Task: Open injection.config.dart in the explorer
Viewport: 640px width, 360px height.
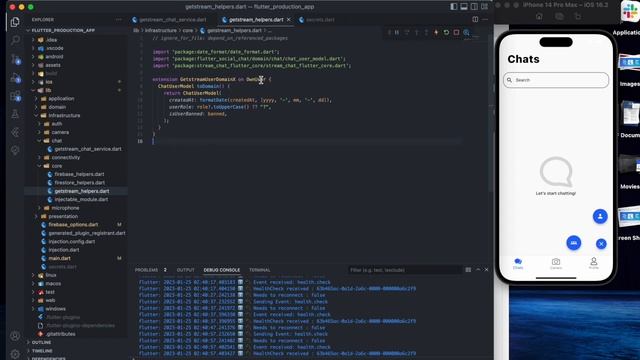Action: coord(71,242)
